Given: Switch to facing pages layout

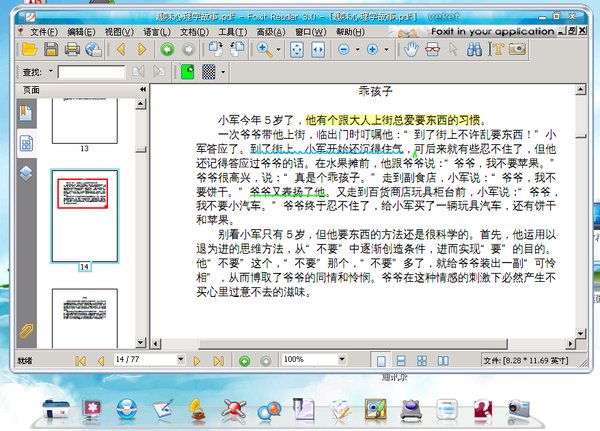Looking at the screenshot, I should click(x=443, y=361).
